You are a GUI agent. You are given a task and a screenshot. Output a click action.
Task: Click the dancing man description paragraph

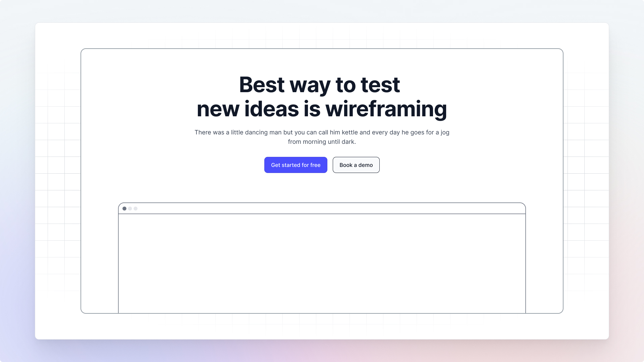click(322, 137)
